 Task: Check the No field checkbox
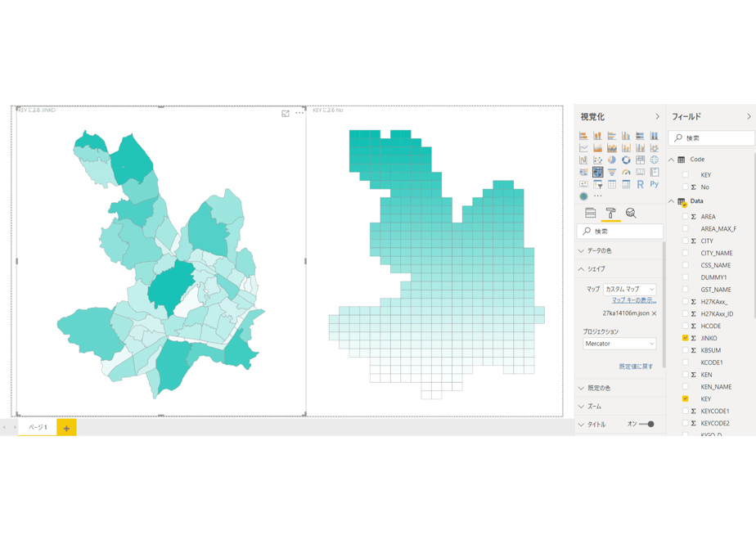[685, 187]
